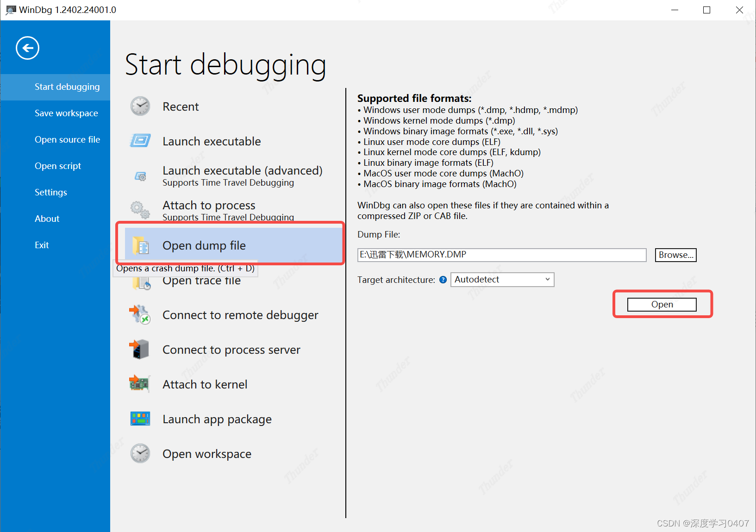Click the Open workspace clock icon
The height and width of the screenshot is (532, 756).
point(140,453)
